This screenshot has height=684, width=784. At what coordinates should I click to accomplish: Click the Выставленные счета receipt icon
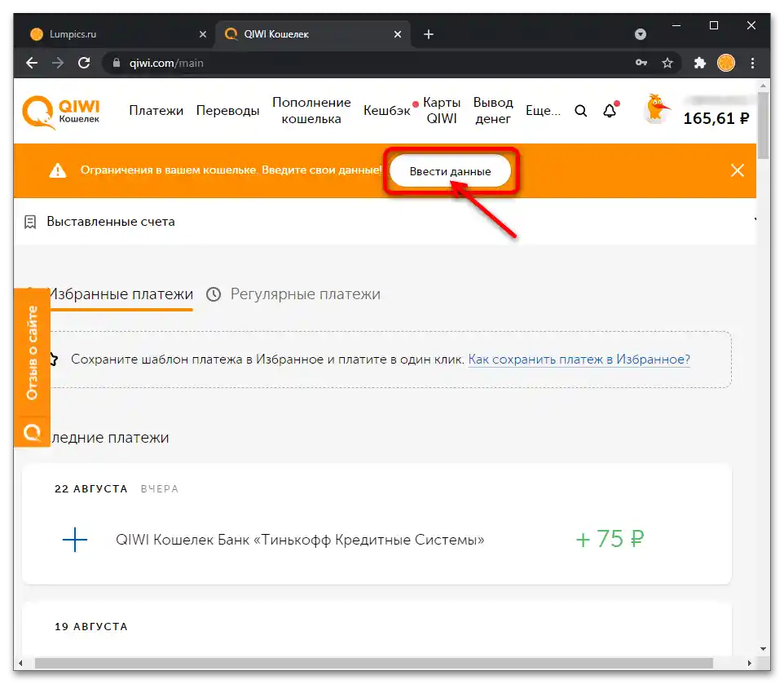tap(30, 222)
